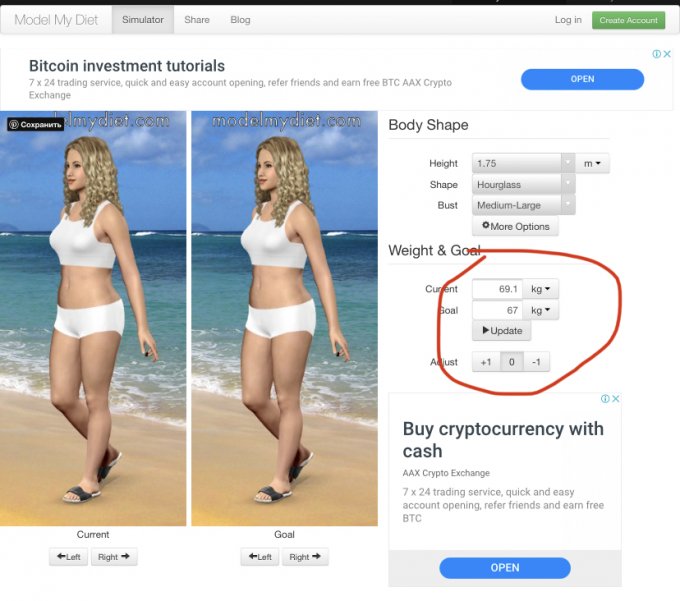Click the Update button

point(501,330)
